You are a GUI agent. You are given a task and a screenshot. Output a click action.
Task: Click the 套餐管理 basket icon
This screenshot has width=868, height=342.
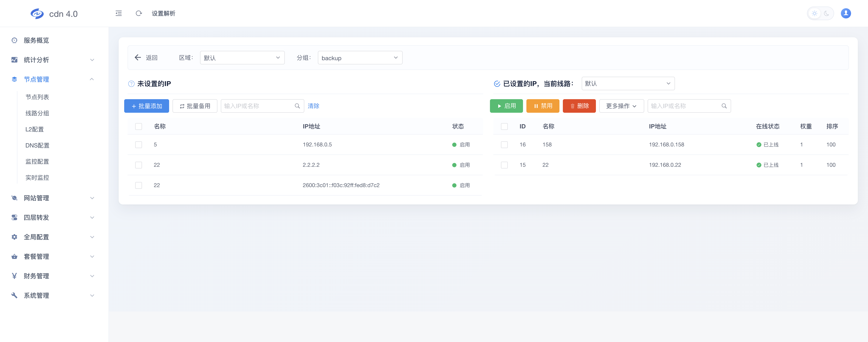coord(14,257)
